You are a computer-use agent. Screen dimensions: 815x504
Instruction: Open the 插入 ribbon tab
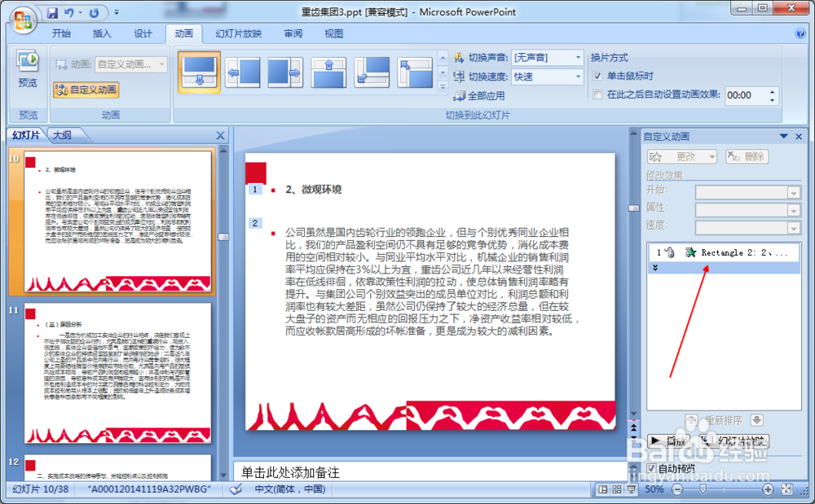tap(102, 33)
